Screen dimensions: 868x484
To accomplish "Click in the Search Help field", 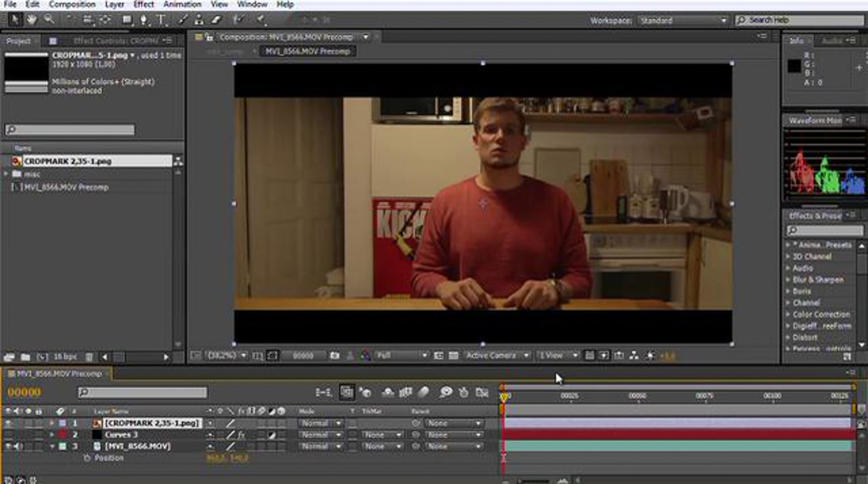I will [799, 20].
